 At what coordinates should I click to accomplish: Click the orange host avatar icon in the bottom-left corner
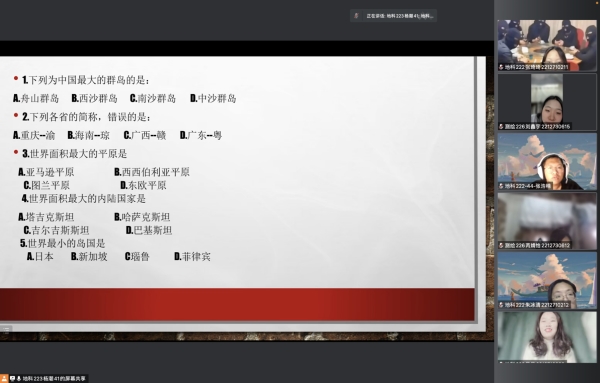(x=4, y=379)
